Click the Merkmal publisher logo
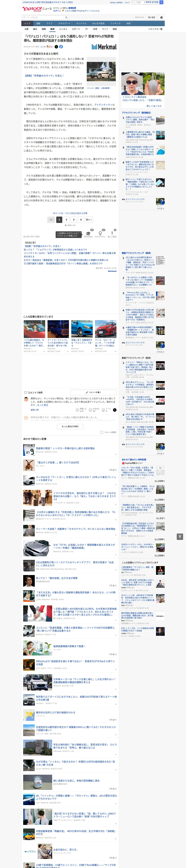This screenshot has width=186, height=868. pos(104,47)
